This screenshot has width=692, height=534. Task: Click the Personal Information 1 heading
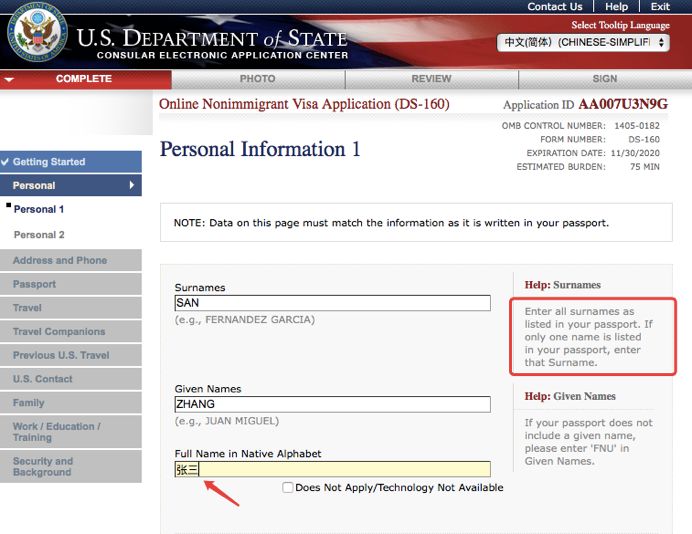pyautogui.click(x=260, y=149)
